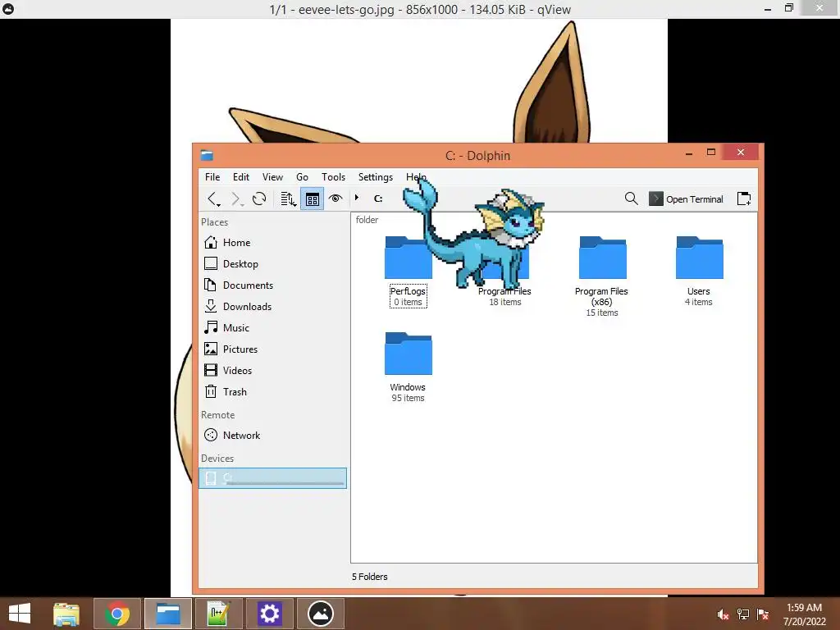Open the Action Center flag icon

click(x=763, y=614)
